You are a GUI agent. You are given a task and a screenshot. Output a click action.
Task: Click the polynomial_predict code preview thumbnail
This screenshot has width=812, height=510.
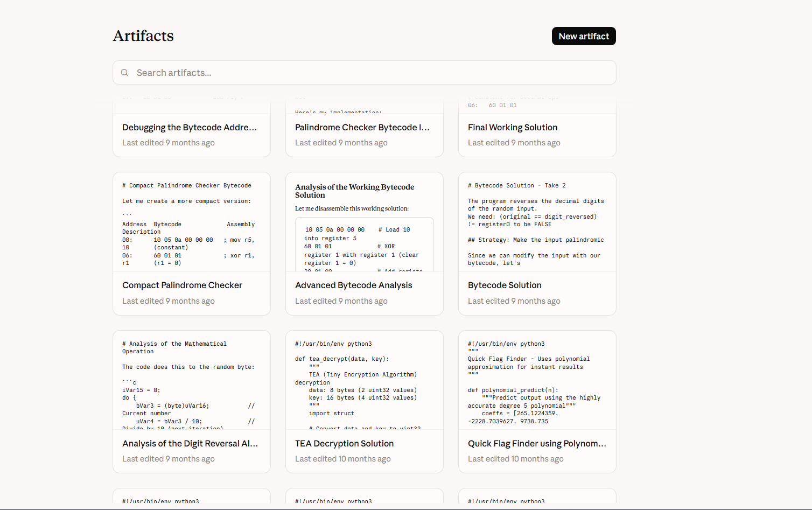[x=537, y=380]
